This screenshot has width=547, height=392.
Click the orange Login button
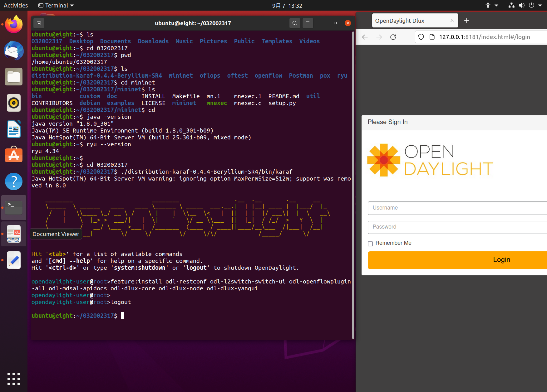457,260
